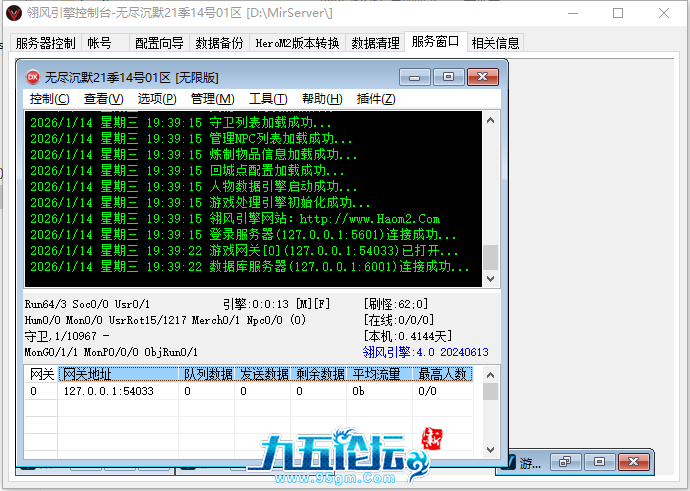This screenshot has width=690, height=491.
Task: Switch to the 数据备份 tab
Action: pyautogui.click(x=219, y=43)
